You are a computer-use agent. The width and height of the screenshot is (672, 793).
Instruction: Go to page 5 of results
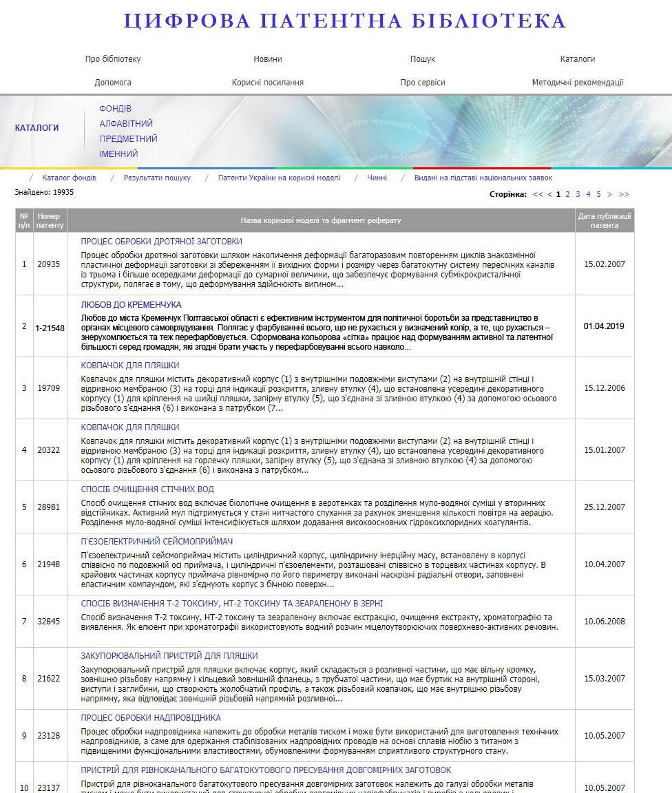pyautogui.click(x=598, y=194)
